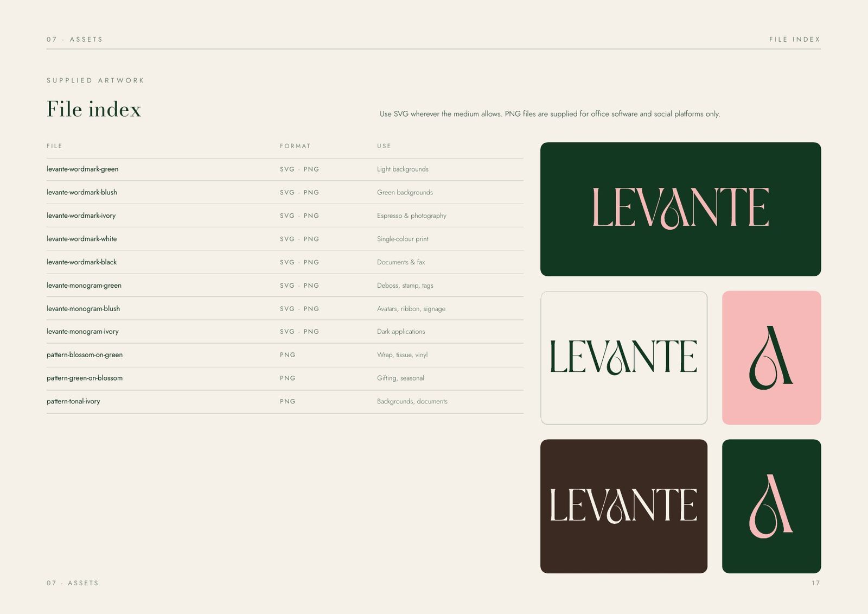Click the blush monogram on dark green card
The image size is (868, 614).
(771, 506)
